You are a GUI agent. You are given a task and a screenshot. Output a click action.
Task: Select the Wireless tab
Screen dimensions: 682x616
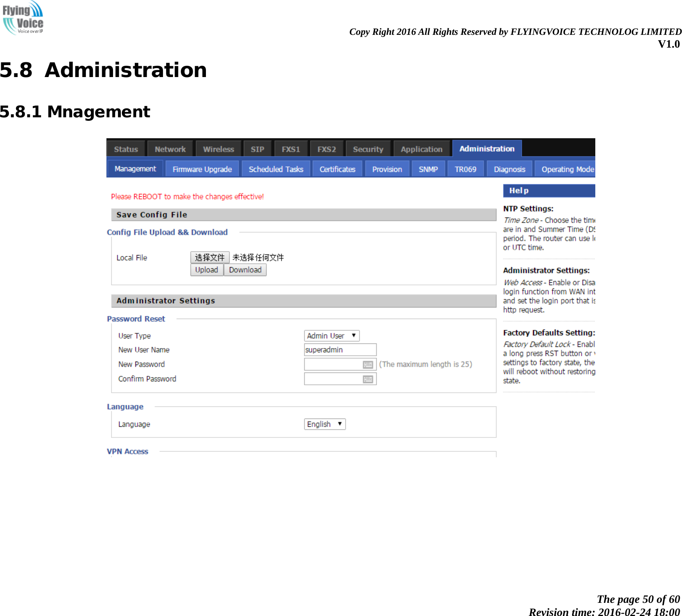pos(218,149)
